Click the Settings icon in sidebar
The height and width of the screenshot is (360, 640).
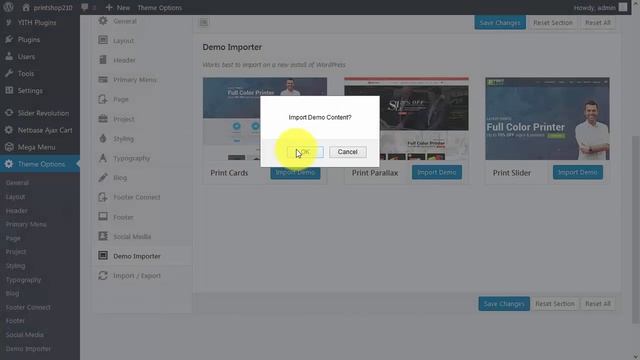click(9, 90)
